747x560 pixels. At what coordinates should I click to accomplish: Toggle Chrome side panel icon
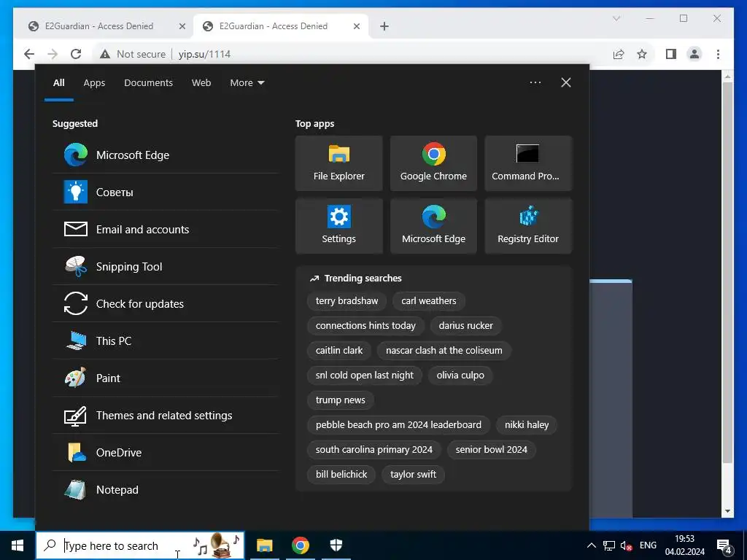671,54
